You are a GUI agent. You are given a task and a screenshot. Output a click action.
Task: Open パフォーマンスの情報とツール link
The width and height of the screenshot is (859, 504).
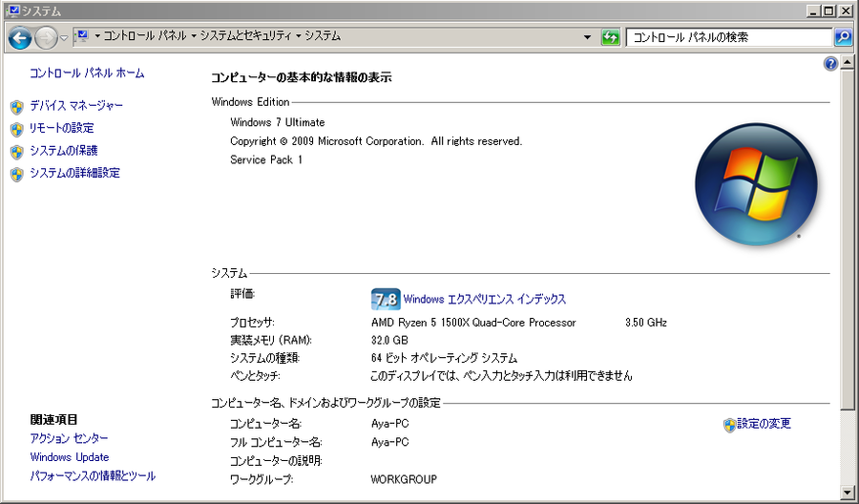pyautogui.click(x=93, y=476)
